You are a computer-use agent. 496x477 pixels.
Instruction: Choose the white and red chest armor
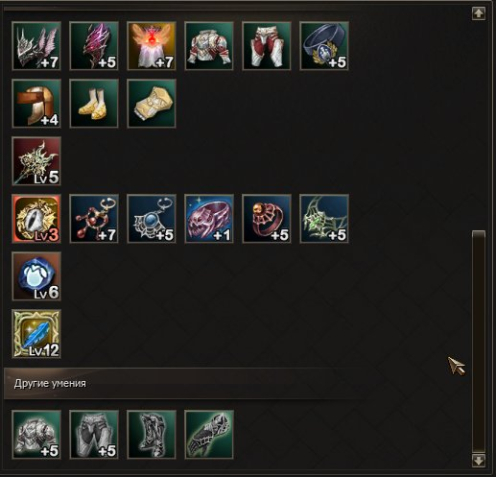pos(209,46)
